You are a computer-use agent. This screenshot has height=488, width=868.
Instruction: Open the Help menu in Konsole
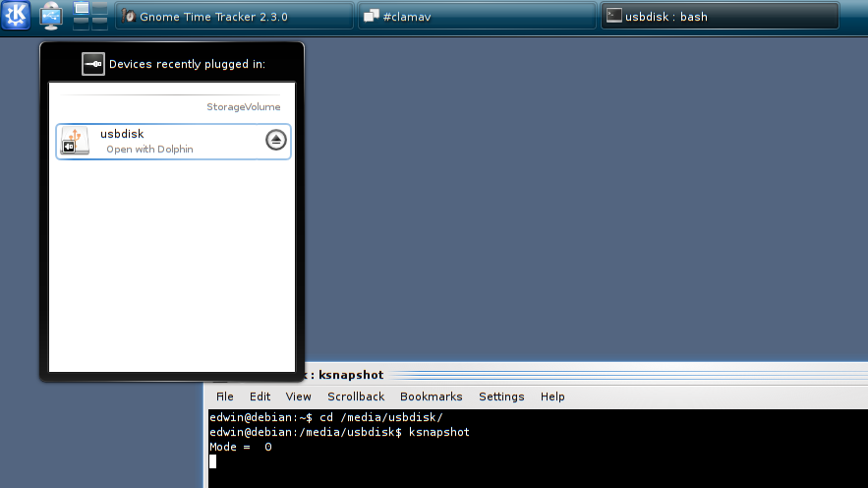552,396
